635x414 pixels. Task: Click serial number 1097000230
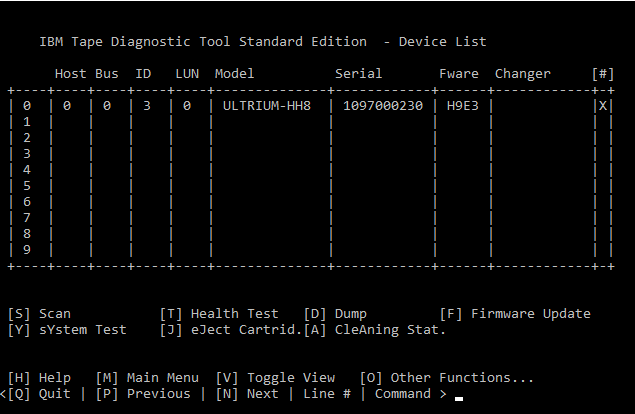(x=383, y=106)
